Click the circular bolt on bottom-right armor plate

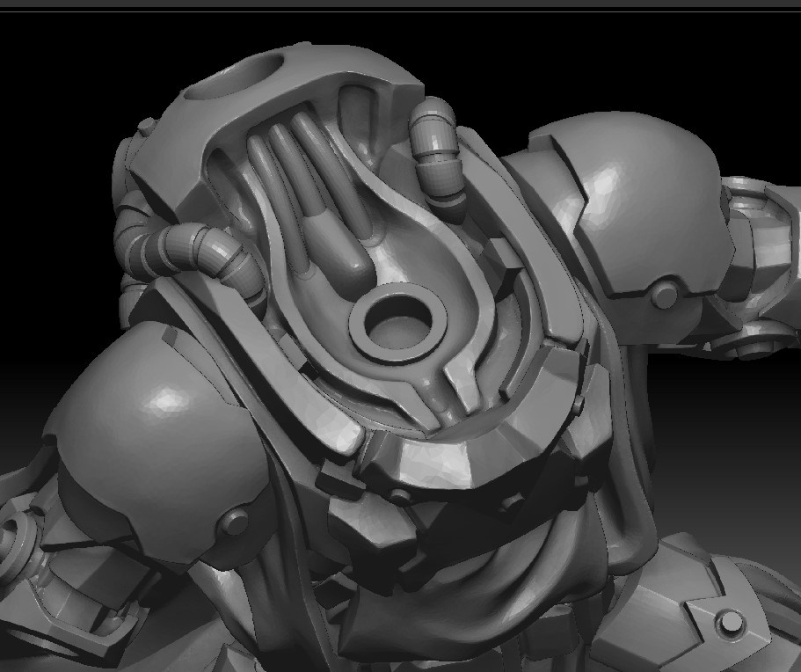point(729,625)
